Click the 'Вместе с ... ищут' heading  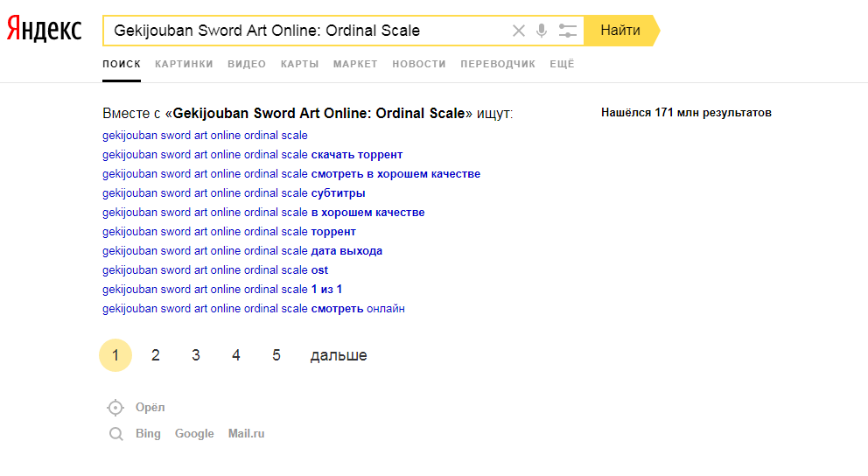308,114
